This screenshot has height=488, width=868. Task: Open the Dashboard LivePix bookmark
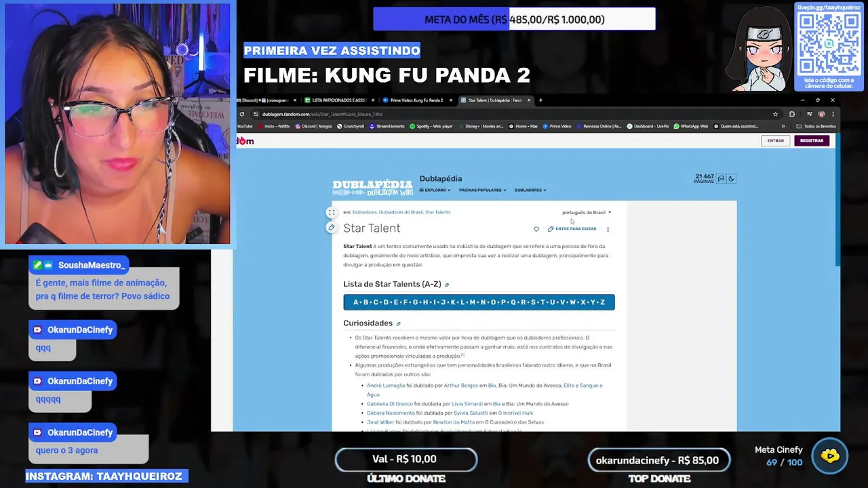[648, 126]
